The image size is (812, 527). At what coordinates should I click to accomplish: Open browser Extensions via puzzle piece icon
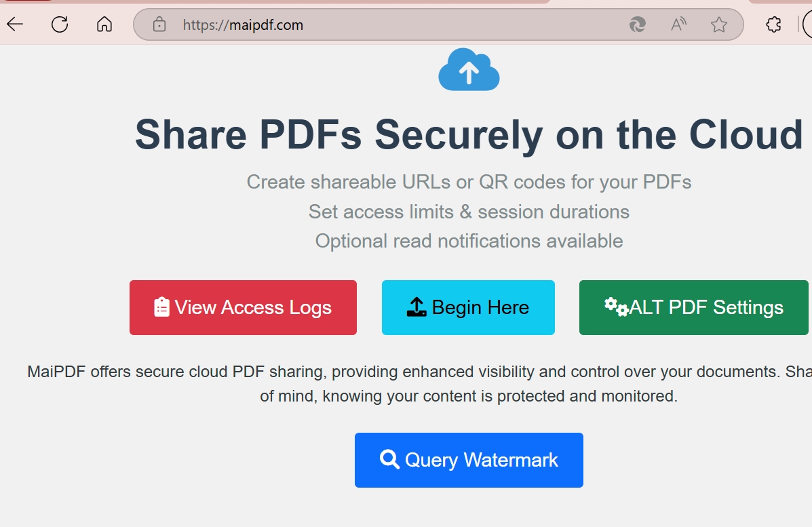point(773,24)
